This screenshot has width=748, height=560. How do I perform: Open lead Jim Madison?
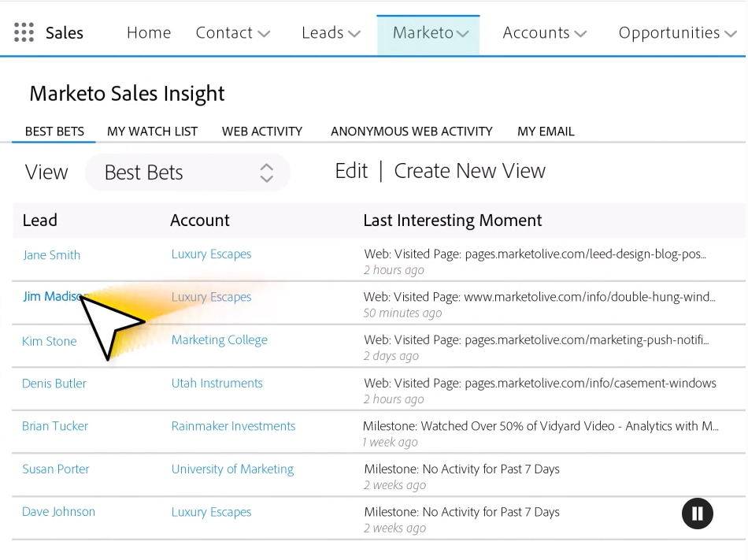click(x=55, y=296)
